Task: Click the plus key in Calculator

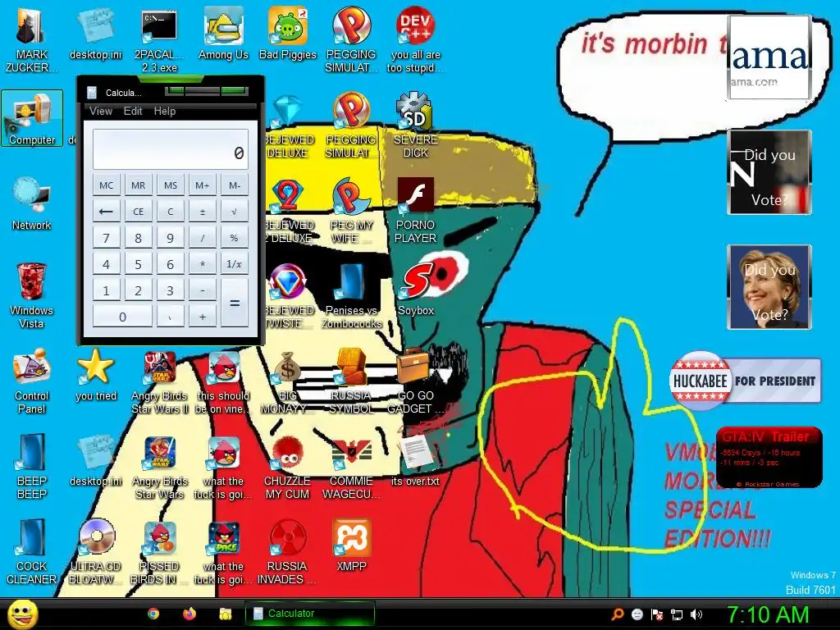Action: [203, 316]
